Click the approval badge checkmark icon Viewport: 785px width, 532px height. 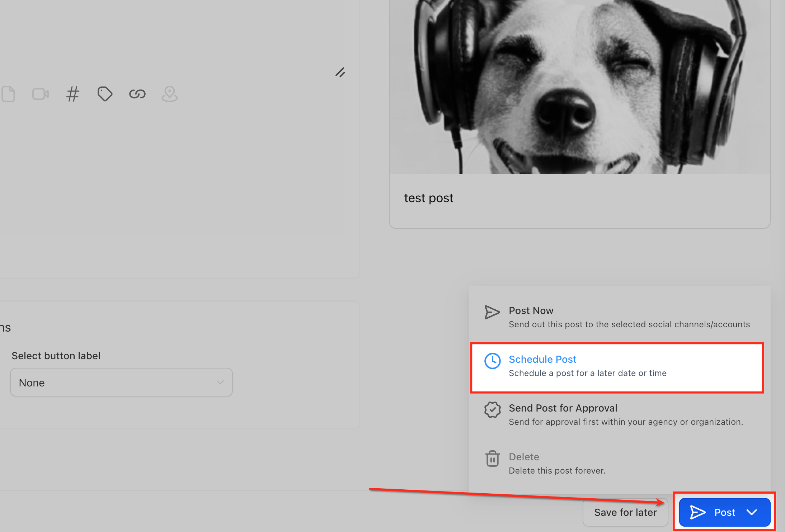pyautogui.click(x=492, y=410)
